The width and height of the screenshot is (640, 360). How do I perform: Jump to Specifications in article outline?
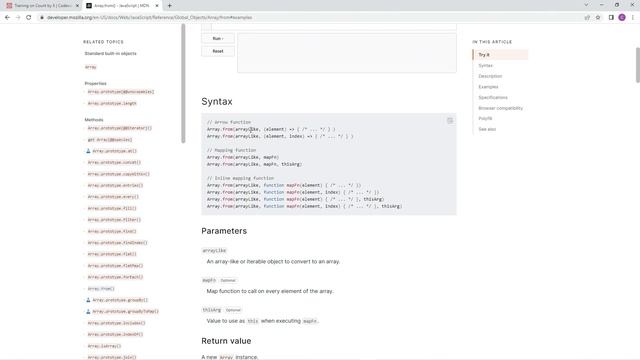[x=493, y=97]
